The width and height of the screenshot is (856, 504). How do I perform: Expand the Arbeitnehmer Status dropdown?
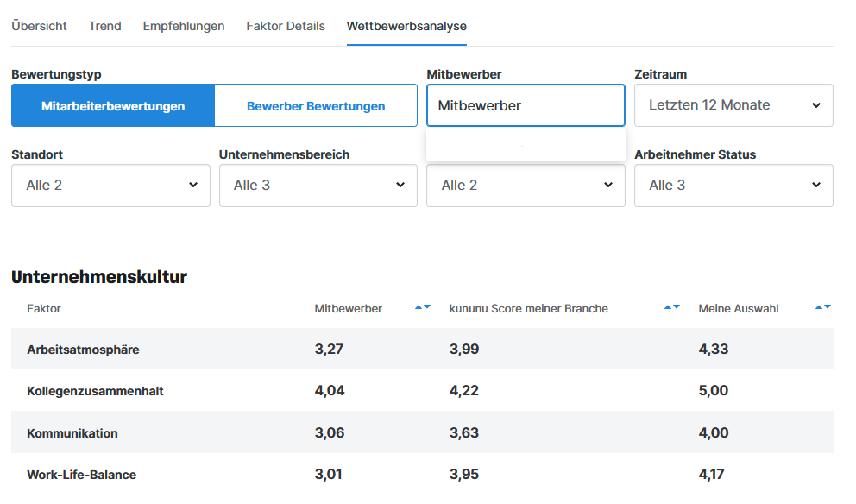pos(733,186)
